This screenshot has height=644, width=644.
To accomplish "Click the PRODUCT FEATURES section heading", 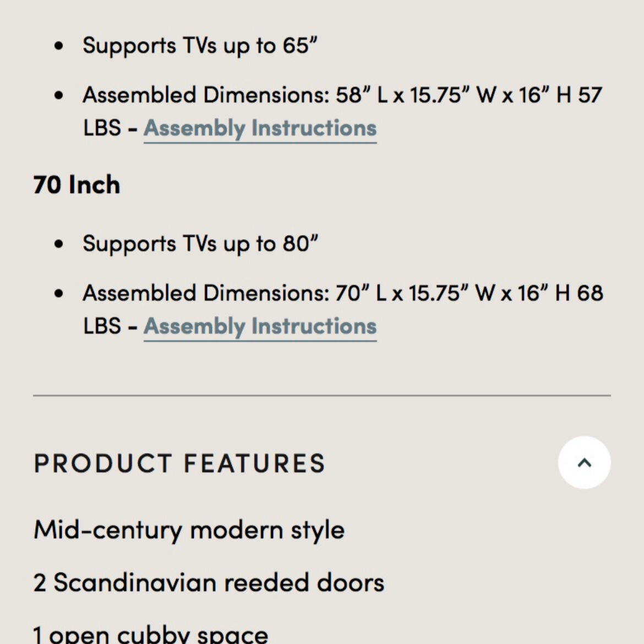I will click(179, 463).
